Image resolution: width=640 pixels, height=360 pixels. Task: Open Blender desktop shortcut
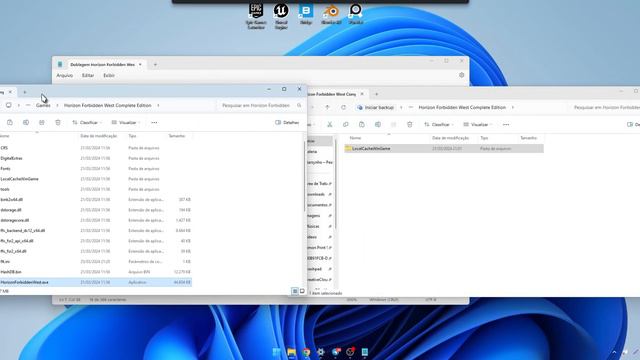(x=331, y=14)
